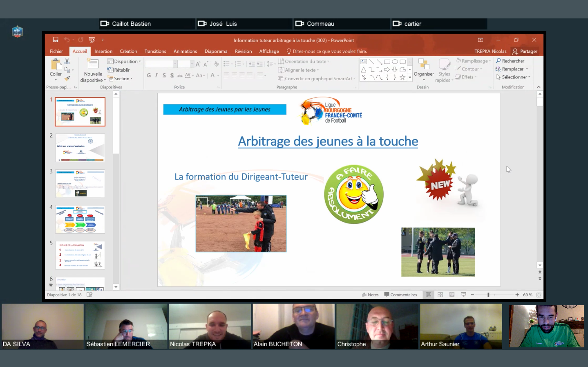Toggle strikethrough abc formatting
The height and width of the screenshot is (367, 588).
180,75
